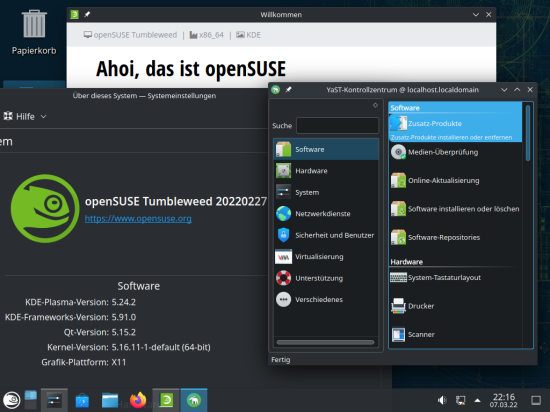
Task: Launch Firefox from the taskbar
Action: [138, 400]
